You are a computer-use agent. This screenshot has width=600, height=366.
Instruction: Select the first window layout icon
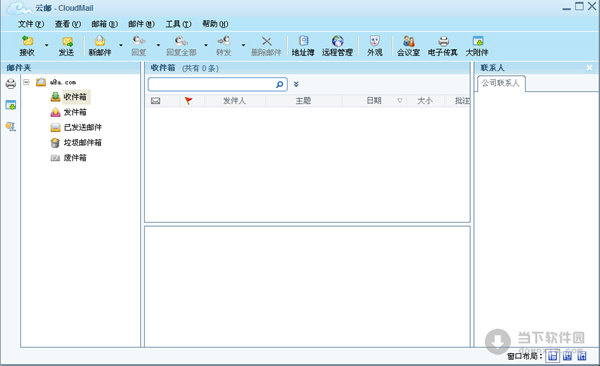[x=552, y=356]
